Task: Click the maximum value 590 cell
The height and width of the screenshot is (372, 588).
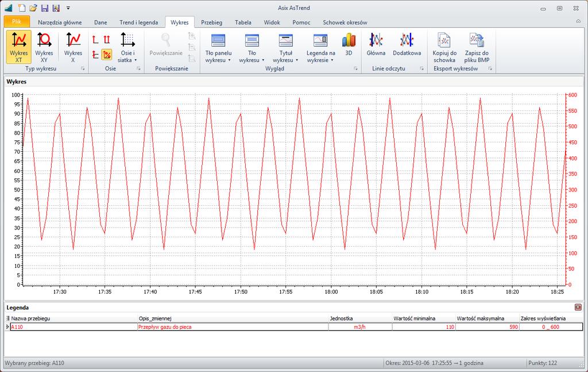Action: click(x=487, y=327)
